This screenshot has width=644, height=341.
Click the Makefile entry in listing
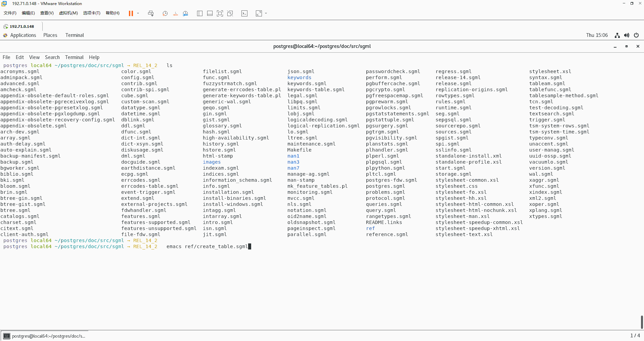pyautogui.click(x=299, y=150)
